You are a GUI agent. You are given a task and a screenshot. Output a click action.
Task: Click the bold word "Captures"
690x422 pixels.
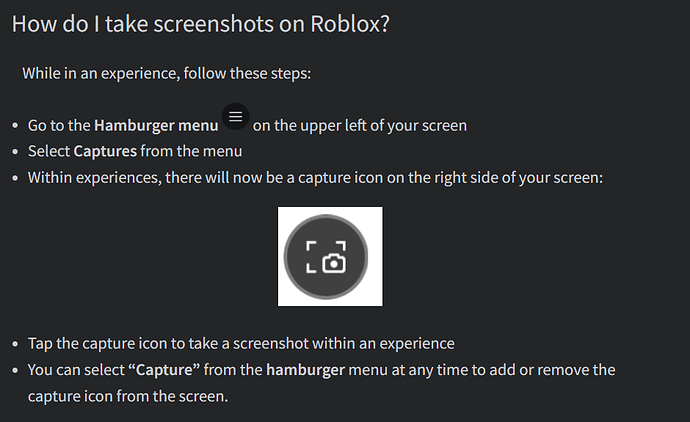(107, 152)
